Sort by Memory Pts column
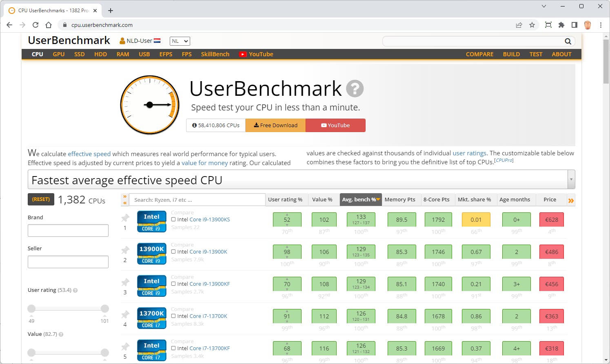610x364 pixels. 400,200
